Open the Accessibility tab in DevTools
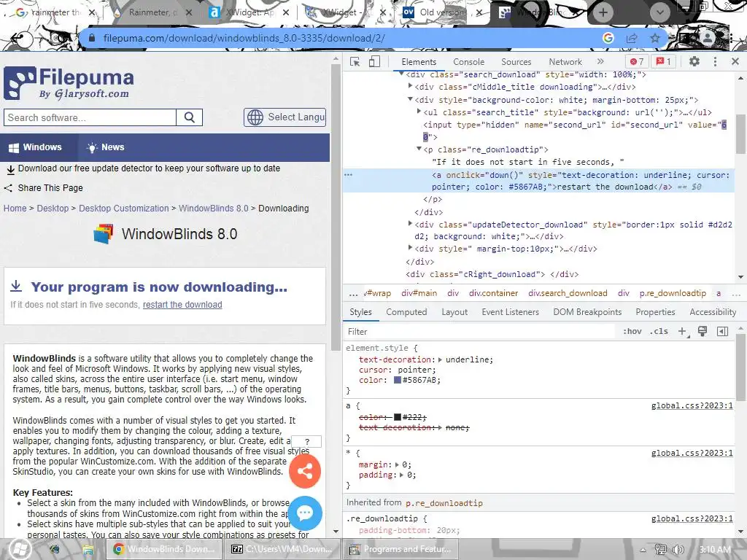 [x=713, y=312]
